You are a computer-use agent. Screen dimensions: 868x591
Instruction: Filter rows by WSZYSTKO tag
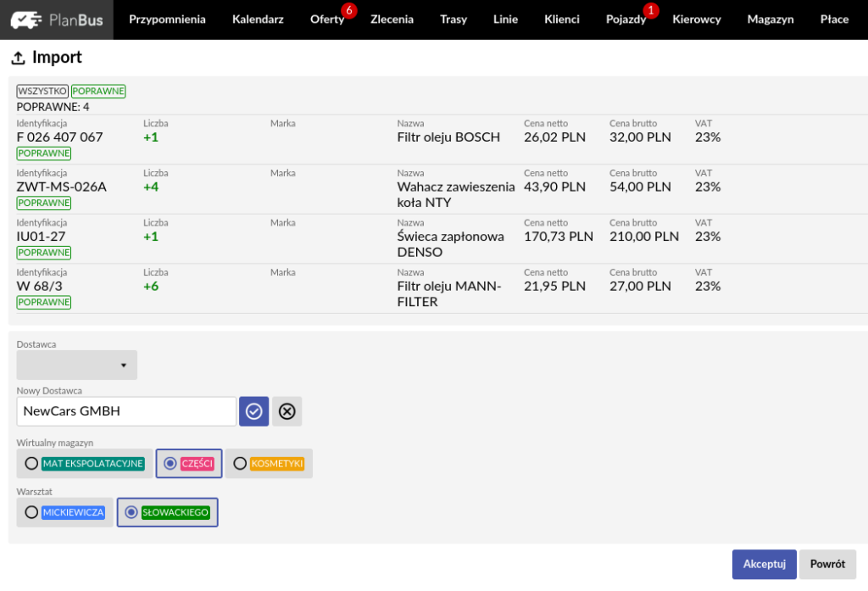(42, 92)
